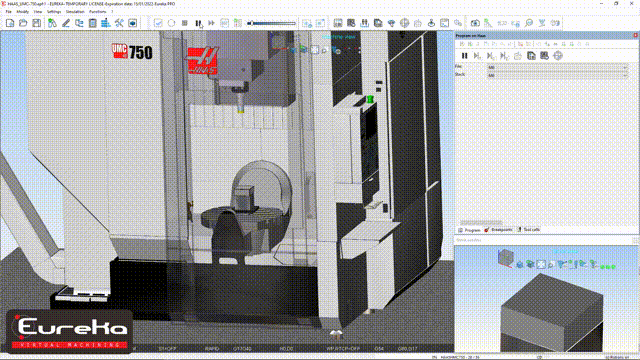This screenshot has height=360, width=640.
Task: Save the project with the floppy icon
Action: 37,23
